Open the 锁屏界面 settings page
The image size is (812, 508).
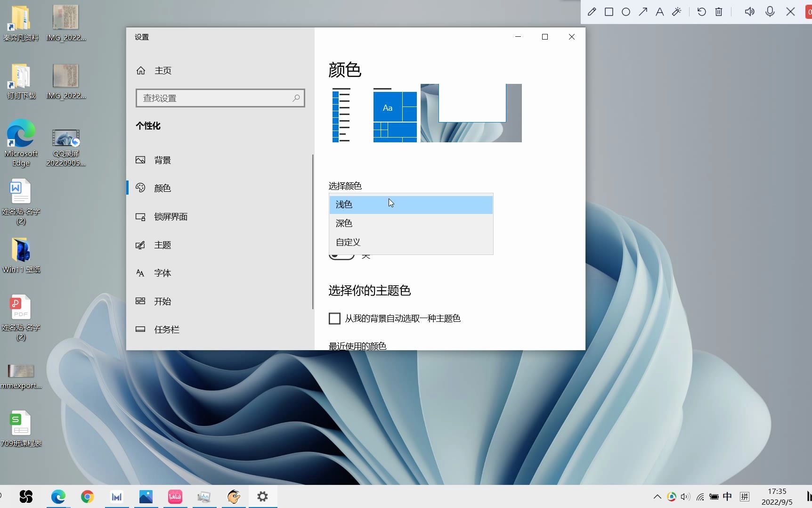[x=171, y=217]
